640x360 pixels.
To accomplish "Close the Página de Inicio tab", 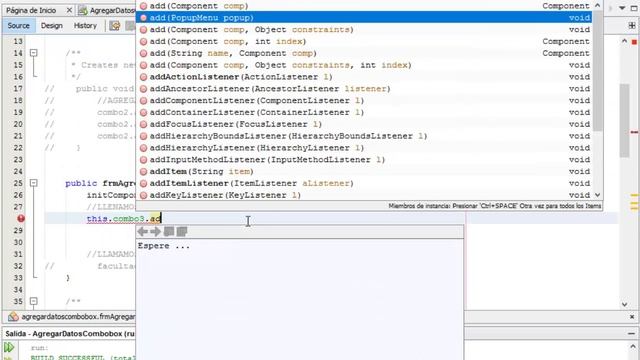I will pos(69,10).
